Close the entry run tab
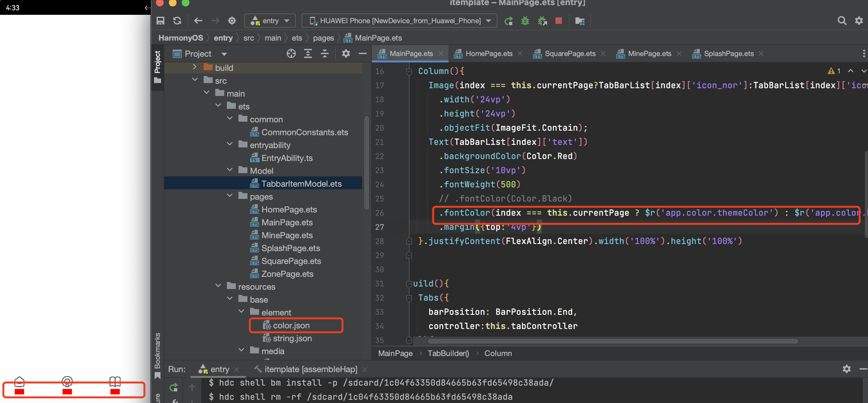Screen dimensions: 868x403 [x=236, y=369]
